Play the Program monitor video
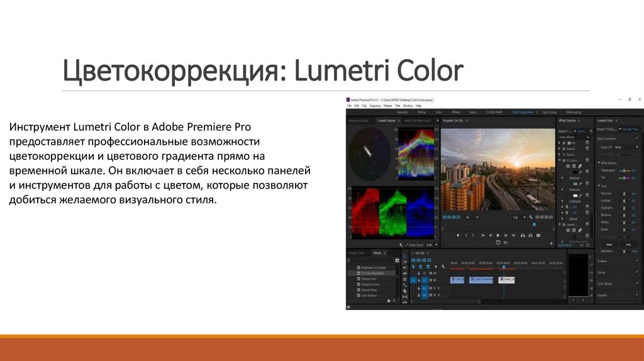The image size is (644, 361). click(x=498, y=235)
